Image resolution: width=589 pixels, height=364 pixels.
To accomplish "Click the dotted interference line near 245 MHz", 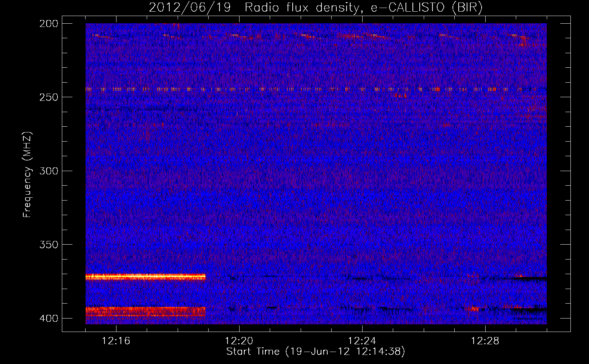I will click(316, 89).
